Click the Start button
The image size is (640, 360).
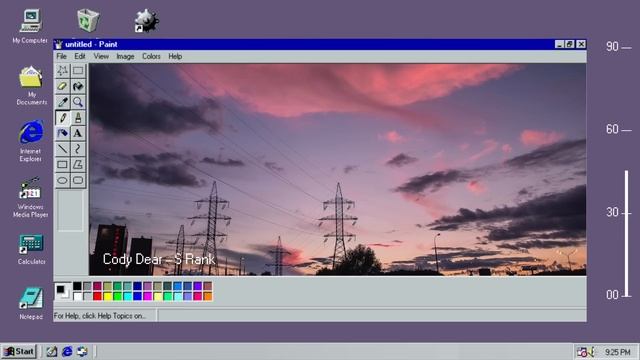[19, 351]
